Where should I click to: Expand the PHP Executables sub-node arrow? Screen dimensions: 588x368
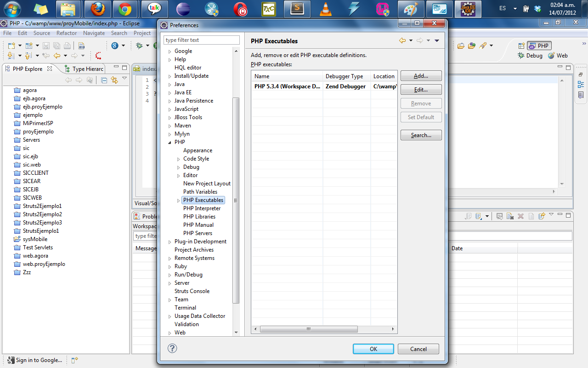179,201
